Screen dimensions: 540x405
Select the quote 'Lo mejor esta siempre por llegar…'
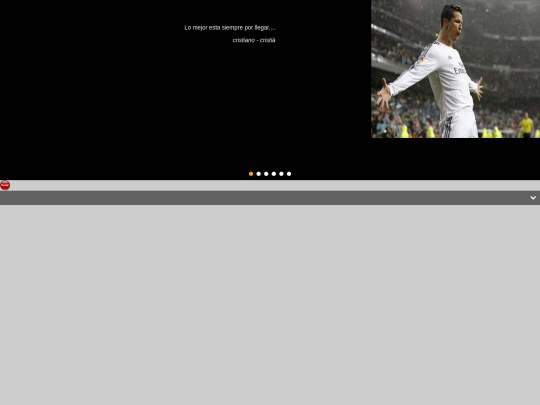(x=230, y=28)
